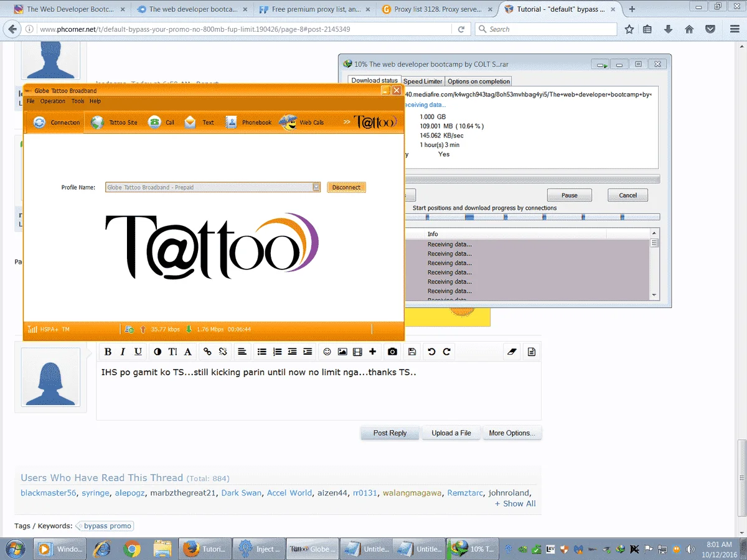Switch to Call in Globe Tattoo
Screen dimensions: 747x560
point(161,123)
